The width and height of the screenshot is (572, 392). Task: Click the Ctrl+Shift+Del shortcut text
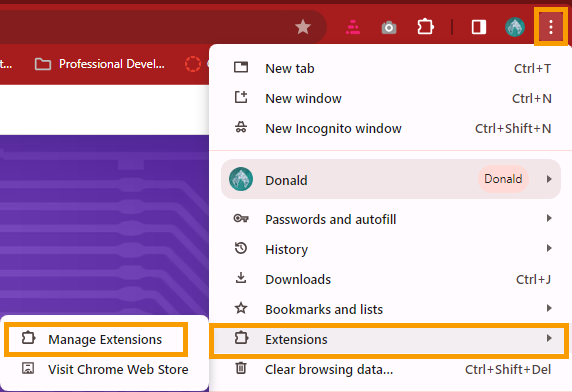(508, 369)
